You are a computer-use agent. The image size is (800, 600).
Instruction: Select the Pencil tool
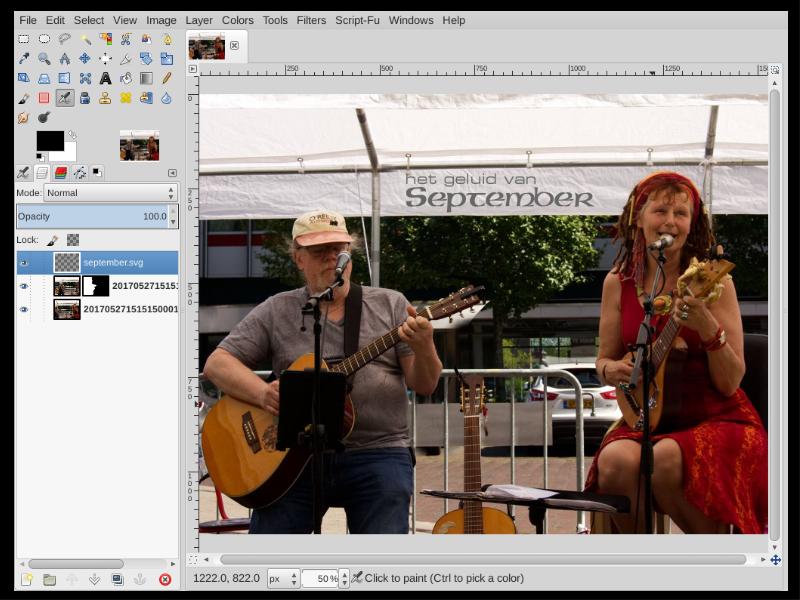(x=166, y=78)
